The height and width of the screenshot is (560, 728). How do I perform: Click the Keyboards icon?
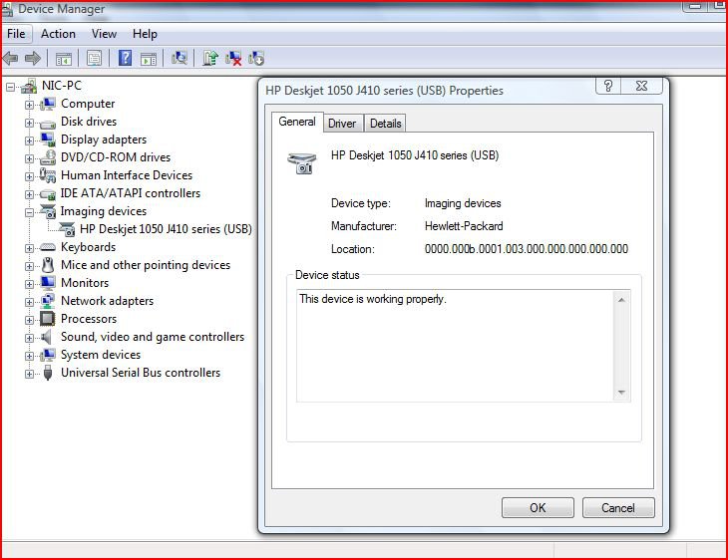tap(47, 247)
